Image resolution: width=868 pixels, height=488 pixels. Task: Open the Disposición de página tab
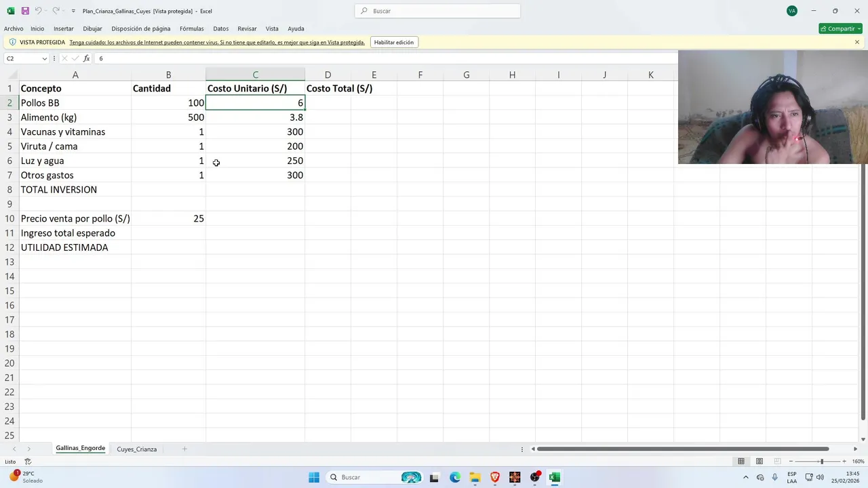(141, 28)
